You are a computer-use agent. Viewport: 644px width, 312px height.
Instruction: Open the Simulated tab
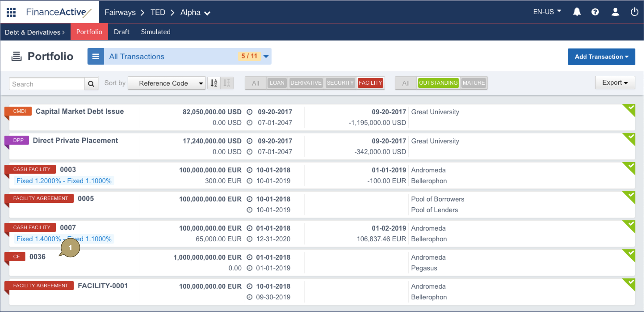(155, 32)
